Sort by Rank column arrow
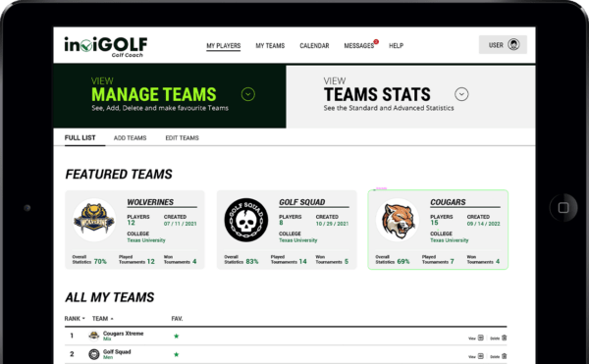This screenshot has height=364, width=589. click(83, 319)
